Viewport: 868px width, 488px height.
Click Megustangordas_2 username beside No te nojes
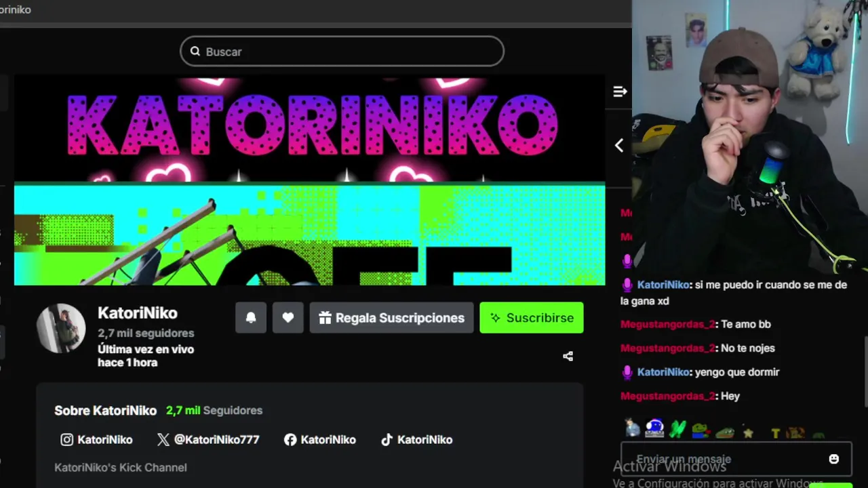click(668, 348)
